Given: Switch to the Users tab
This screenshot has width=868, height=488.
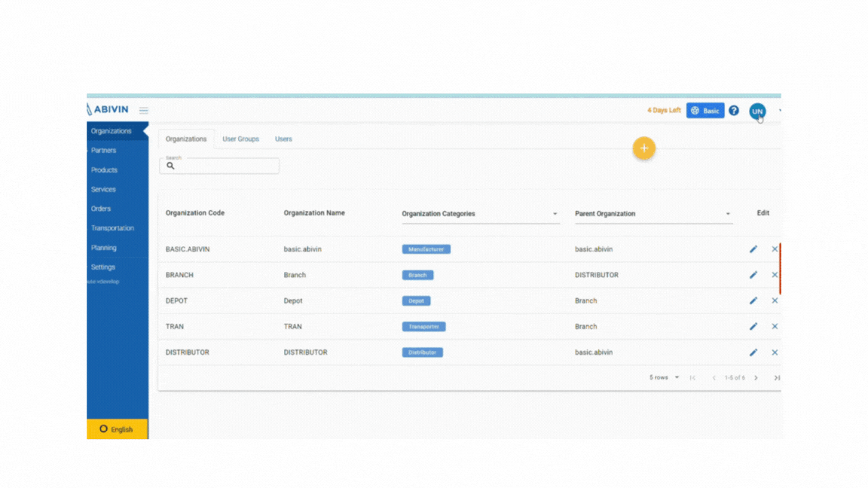Looking at the screenshot, I should click(x=283, y=139).
